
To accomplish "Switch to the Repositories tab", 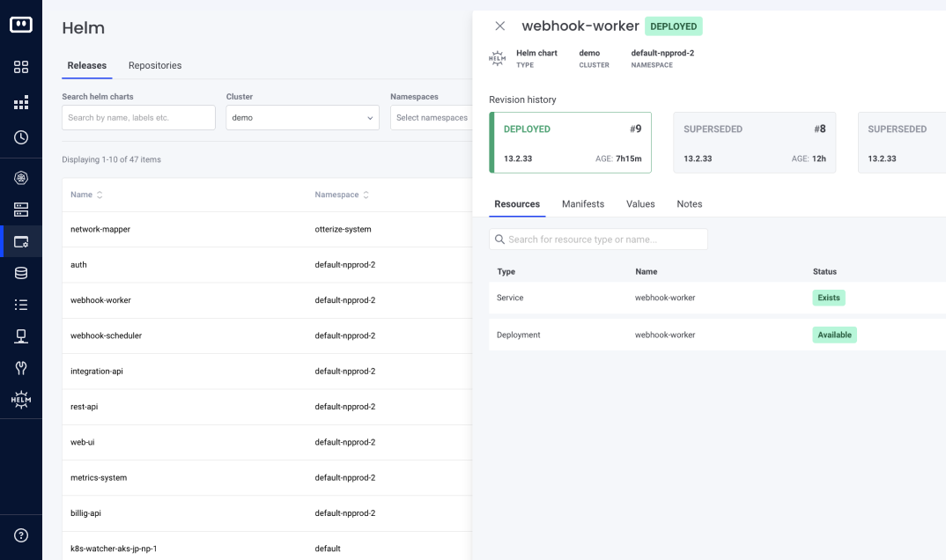I will (x=155, y=65).
